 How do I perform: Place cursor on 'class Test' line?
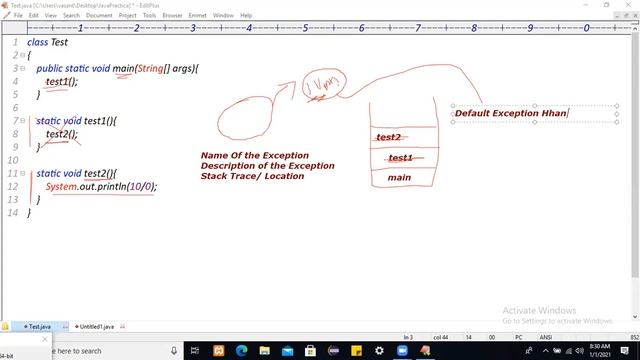tap(47, 42)
